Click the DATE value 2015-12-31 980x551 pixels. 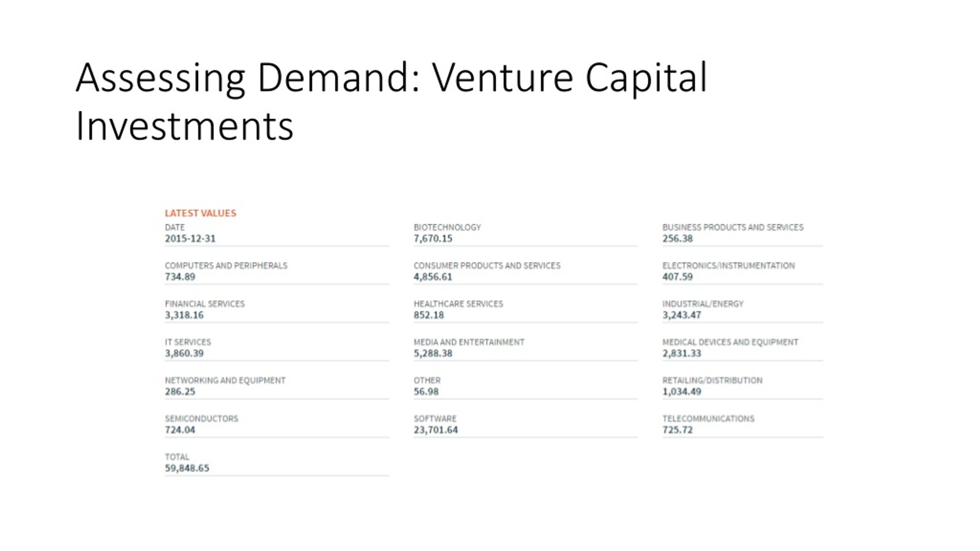coord(190,238)
